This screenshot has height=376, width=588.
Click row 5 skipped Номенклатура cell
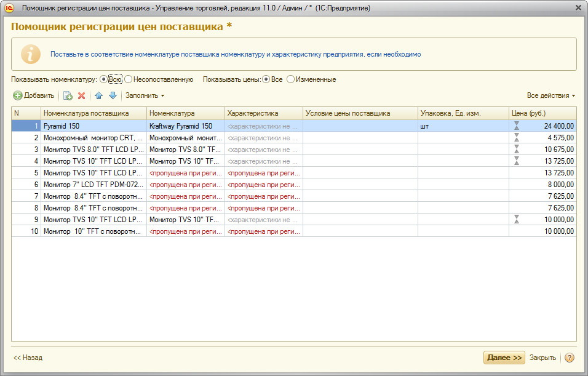point(186,172)
